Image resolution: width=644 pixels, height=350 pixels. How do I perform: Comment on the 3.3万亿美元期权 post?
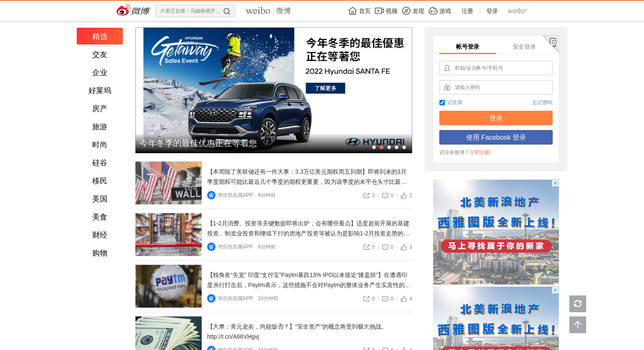tap(388, 196)
